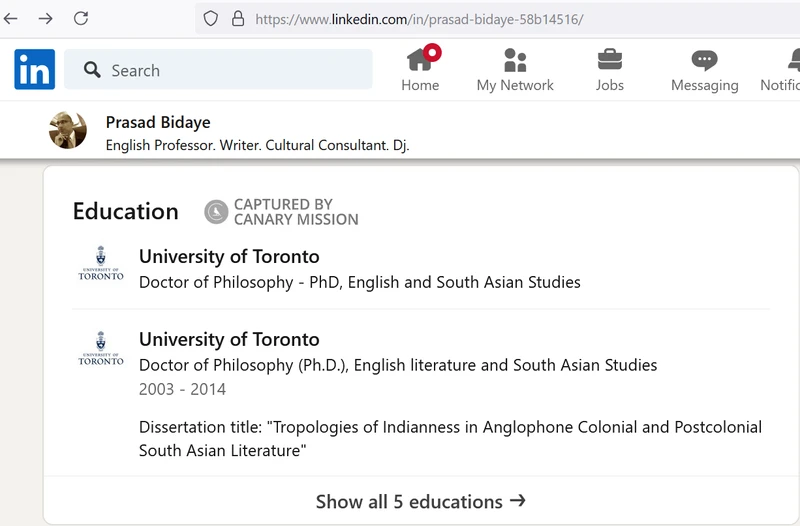The width and height of the screenshot is (800, 526).
Task: Go to My Network
Action: click(x=515, y=70)
